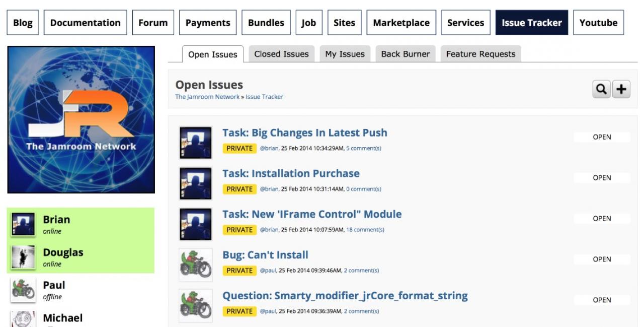This screenshot has width=644, height=327.
Task: Open the Feature Requests tab
Action: point(480,54)
